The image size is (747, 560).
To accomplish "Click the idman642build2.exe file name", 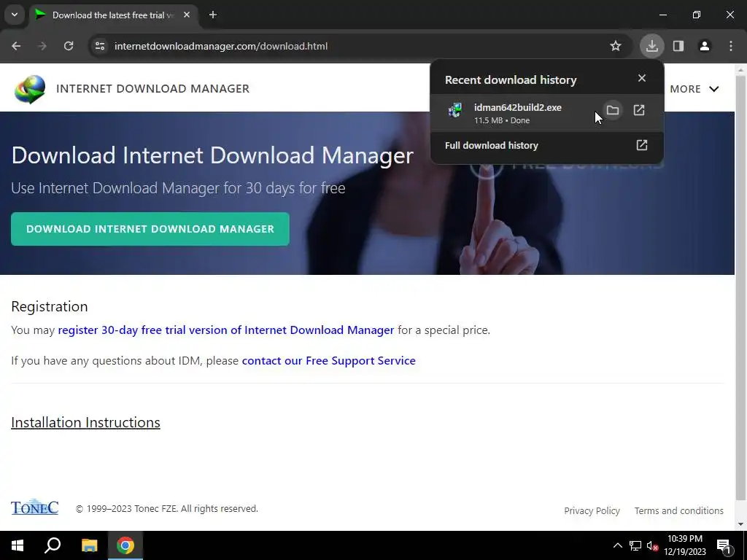I will (517, 108).
